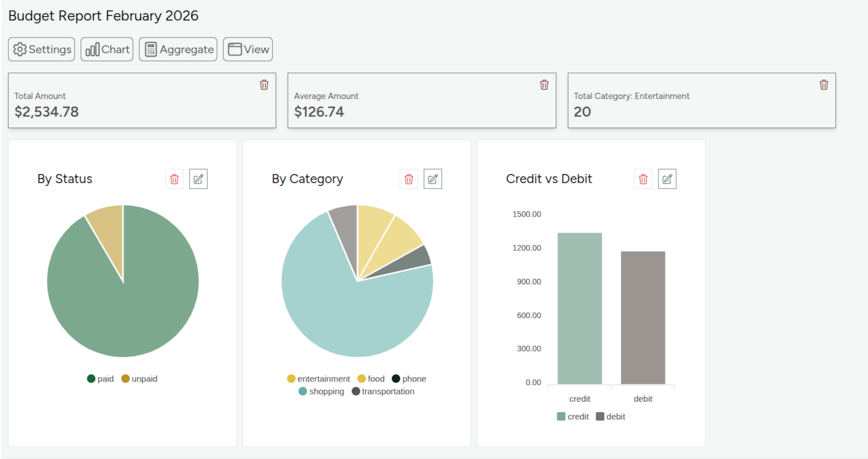Delete the Average Amount card
Image resolution: width=868 pixels, height=459 pixels.
(544, 85)
